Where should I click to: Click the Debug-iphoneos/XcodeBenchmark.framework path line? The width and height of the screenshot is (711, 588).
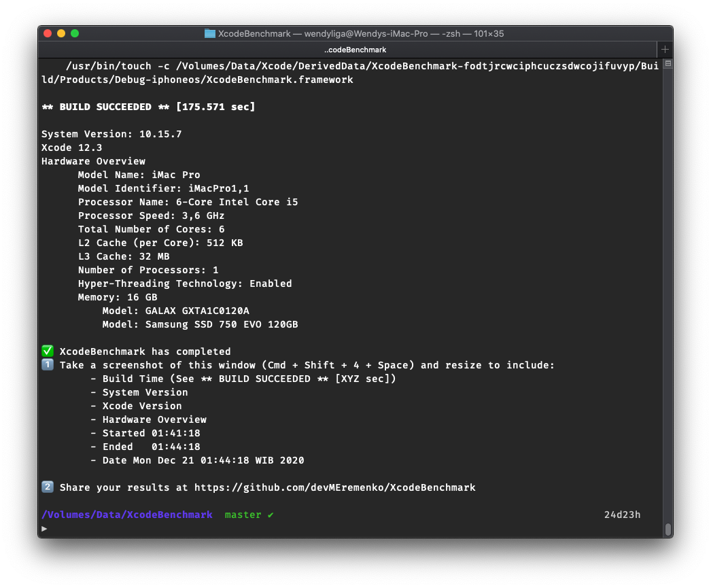[x=197, y=80]
